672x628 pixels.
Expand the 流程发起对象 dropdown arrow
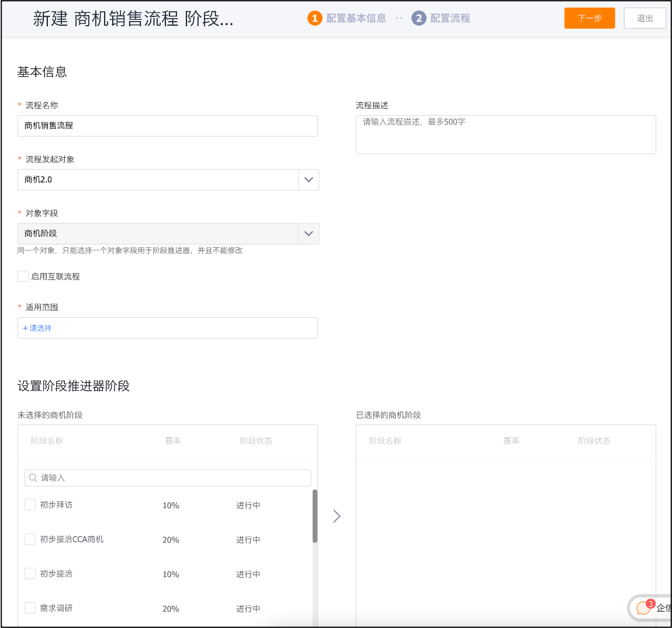click(x=309, y=180)
